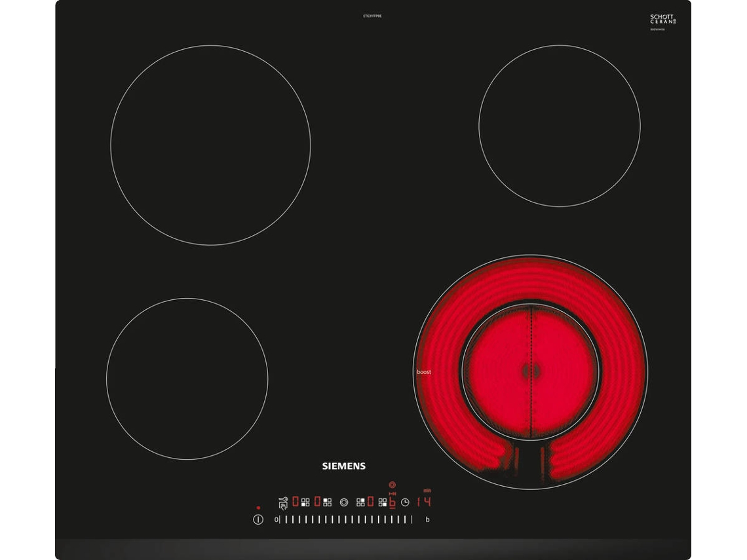Click the glowing red inner burner circle
Viewport: 747px width, 560px height.
tap(530, 371)
